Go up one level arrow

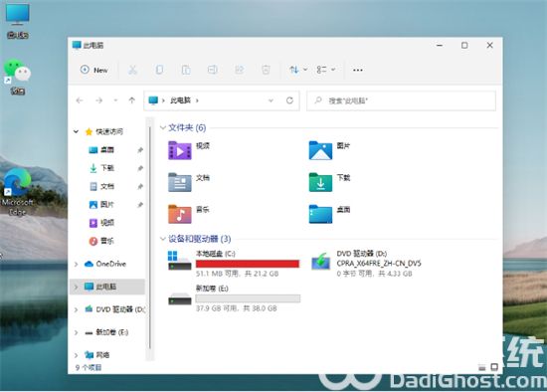[132, 100]
